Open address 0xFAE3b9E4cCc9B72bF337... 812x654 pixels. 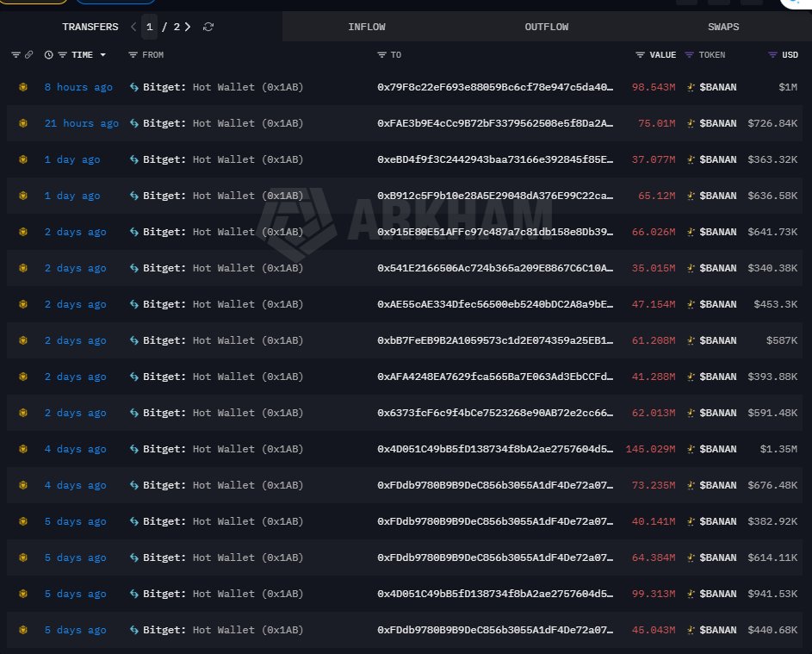pos(495,123)
